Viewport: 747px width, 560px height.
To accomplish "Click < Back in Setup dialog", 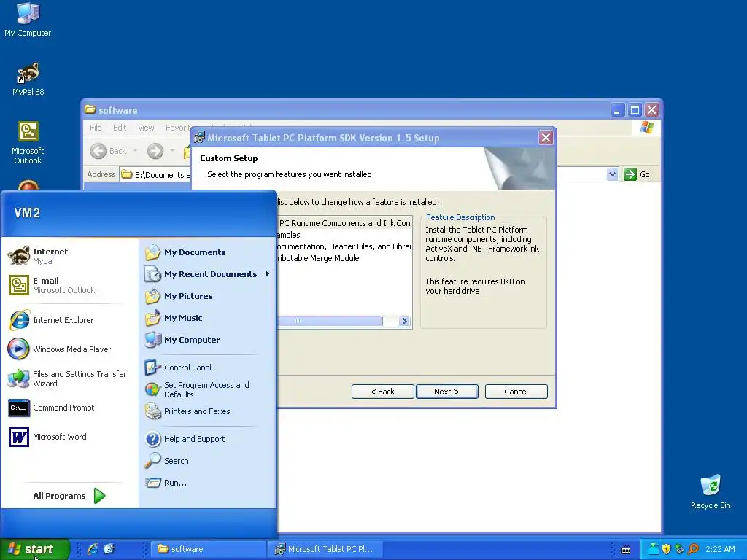I will click(x=382, y=392).
